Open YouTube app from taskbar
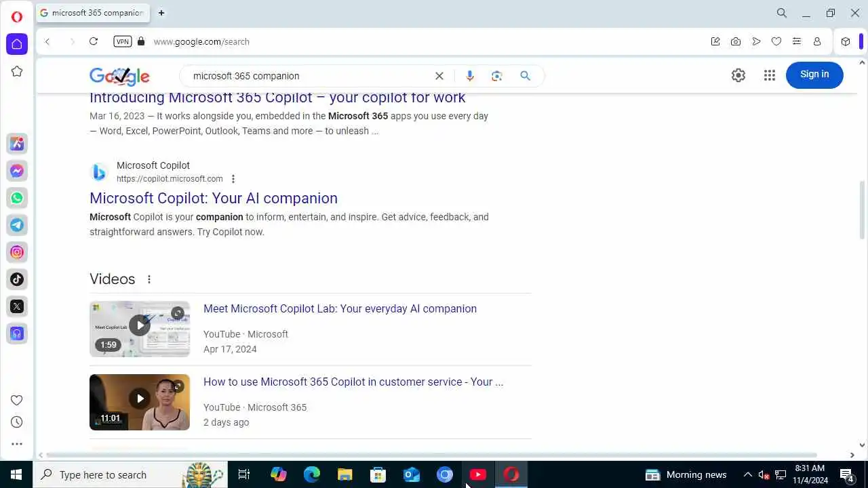Screen dimensions: 868x488 click(x=478, y=474)
